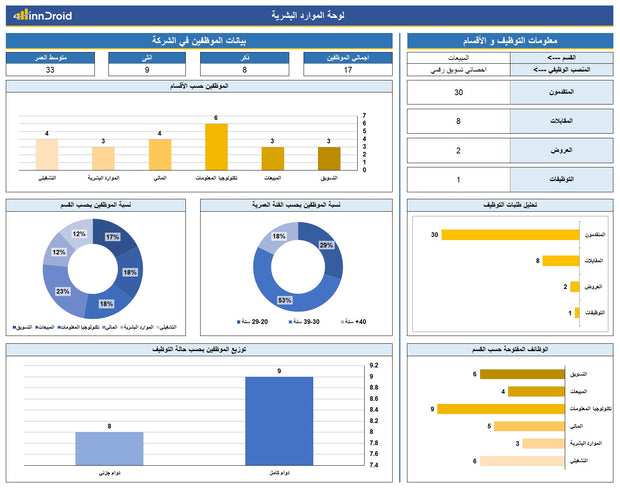Select the التسويق bar in employees-by-department chart
620x489 pixels.
329,159
